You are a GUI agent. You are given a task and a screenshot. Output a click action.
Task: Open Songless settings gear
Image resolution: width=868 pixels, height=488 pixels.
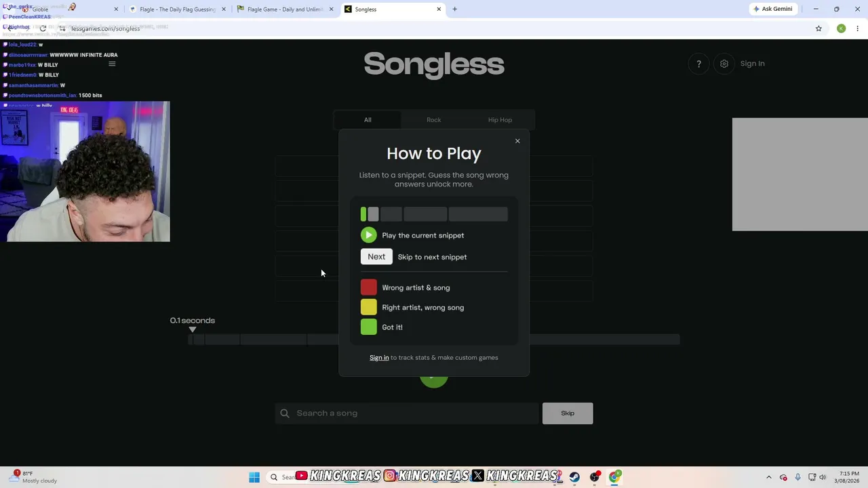click(x=724, y=64)
